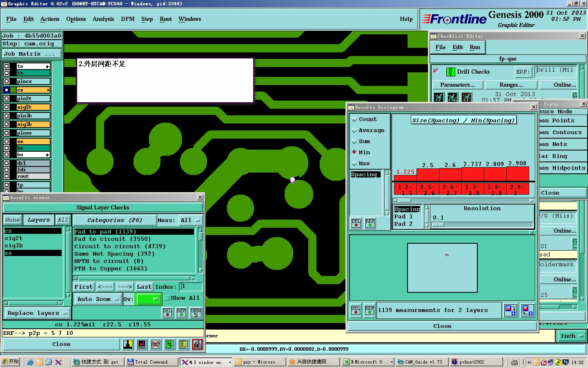The height and width of the screenshot is (368, 588).
Task: Click DEL icon beside the measurements count
Action: point(356,310)
